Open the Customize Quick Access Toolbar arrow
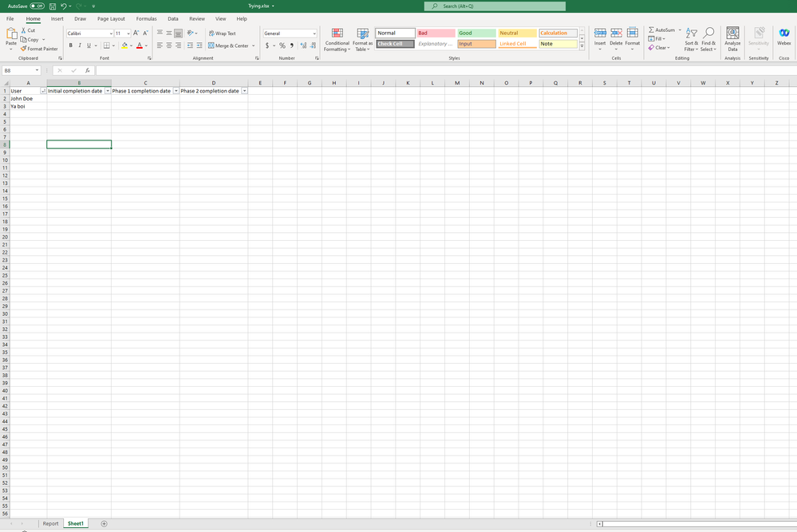797x532 pixels. (93, 6)
